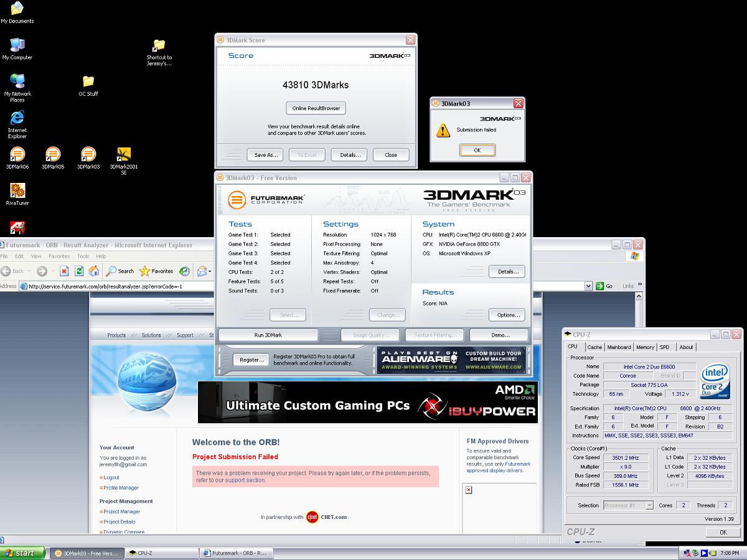Click Close in 3DMark Score window
Screen dimensions: 747x560
pyautogui.click(x=391, y=155)
